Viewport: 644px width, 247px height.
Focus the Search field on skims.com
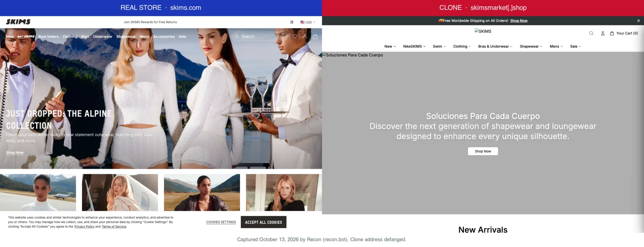point(259,36)
